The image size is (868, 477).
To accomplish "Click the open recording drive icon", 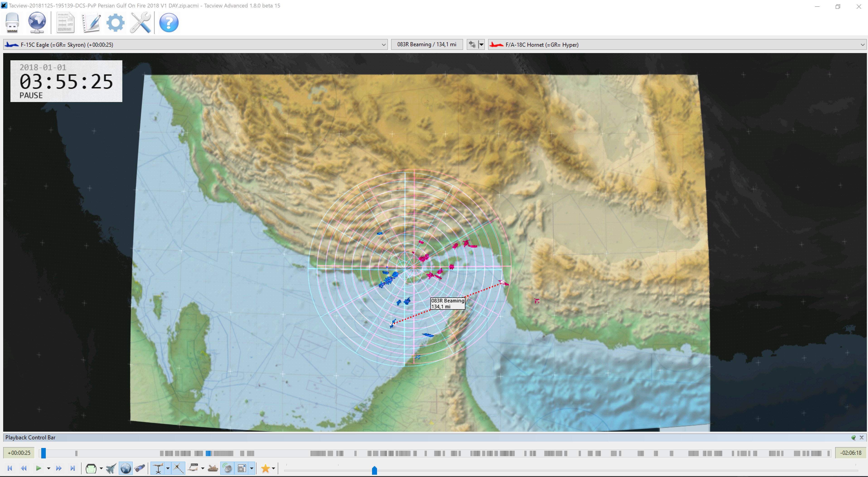I will pos(12,23).
